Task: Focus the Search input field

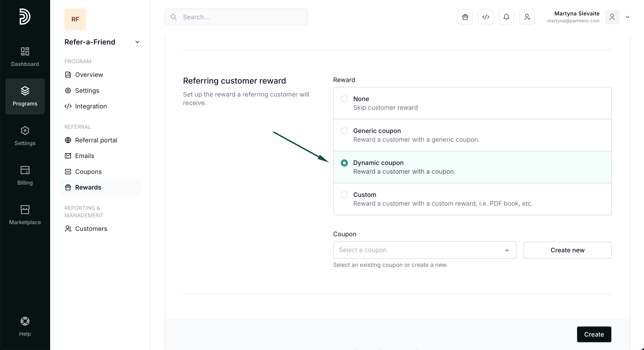Action: 236,17
